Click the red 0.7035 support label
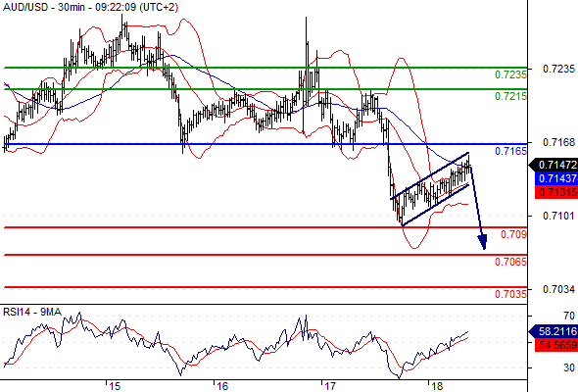This screenshot has height=392, width=578. (x=510, y=294)
